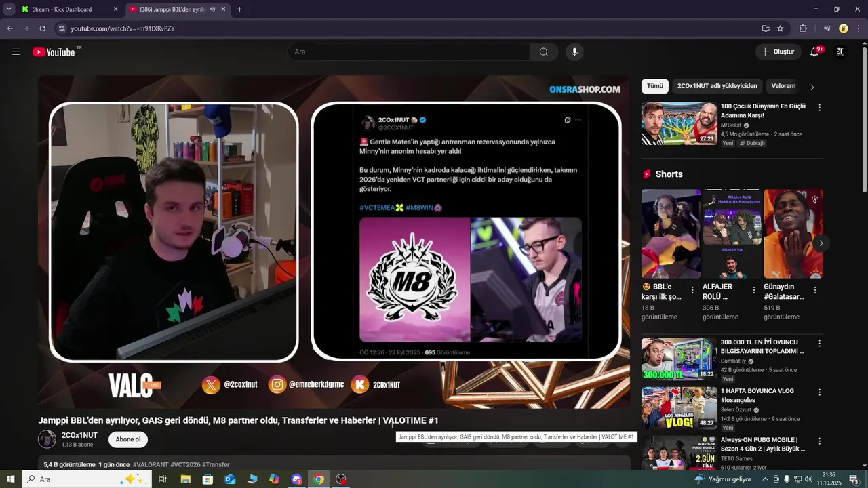Click the #Transfer hashtag

pyautogui.click(x=216, y=465)
